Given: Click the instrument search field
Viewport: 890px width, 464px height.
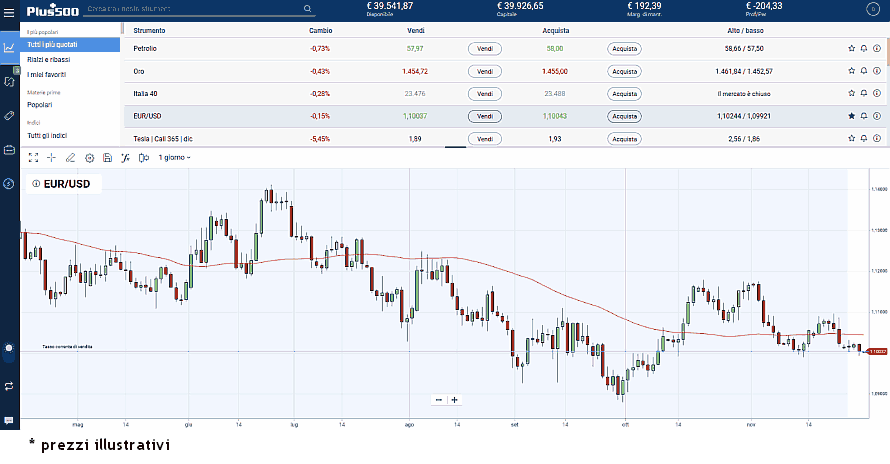Looking at the screenshot, I should (195, 9).
